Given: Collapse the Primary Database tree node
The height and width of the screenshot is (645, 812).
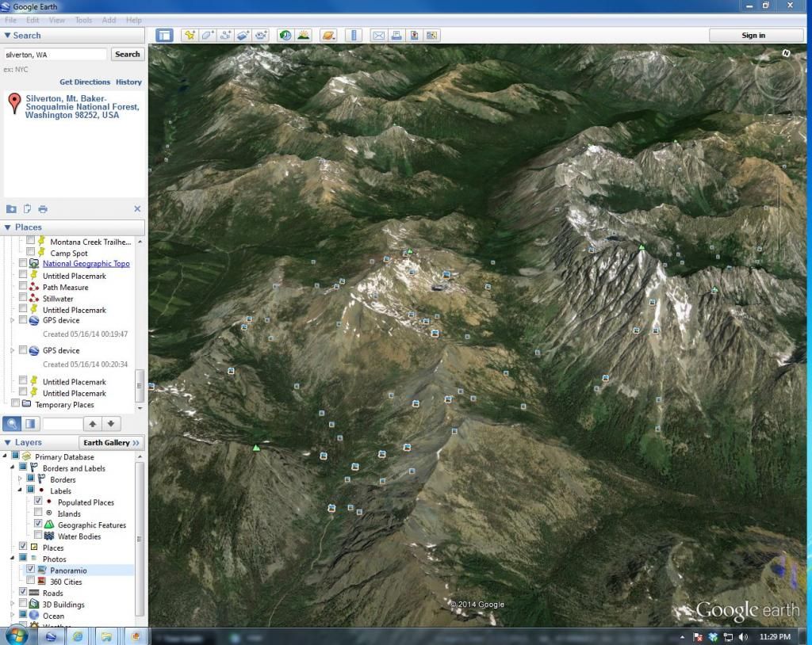Looking at the screenshot, I should click(x=6, y=456).
